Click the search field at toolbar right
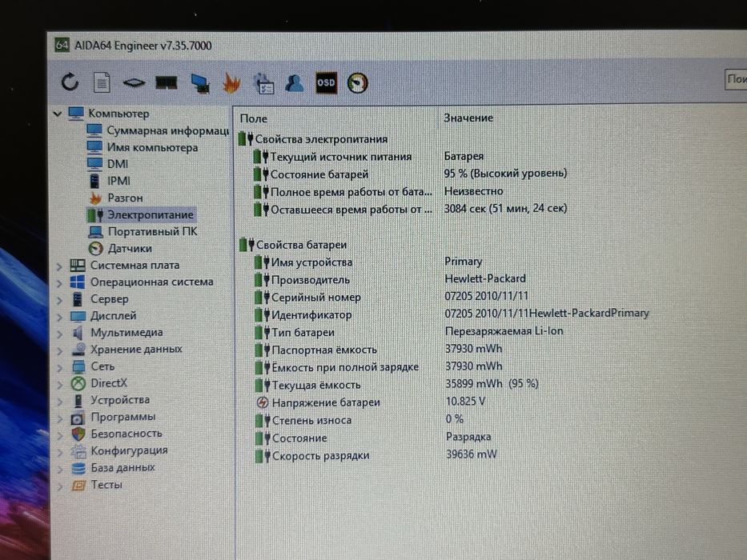 click(x=736, y=79)
